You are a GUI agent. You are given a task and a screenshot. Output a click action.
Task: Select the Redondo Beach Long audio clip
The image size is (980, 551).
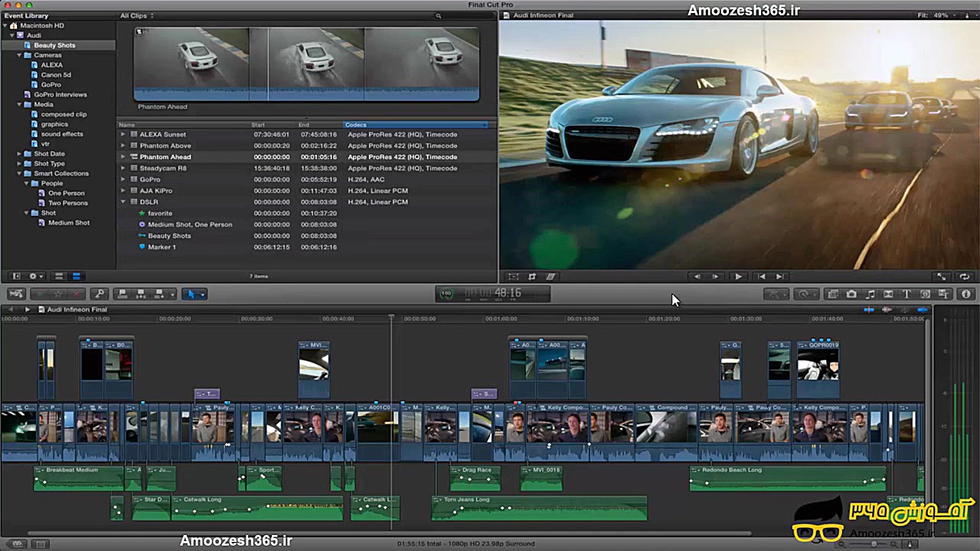tap(788, 478)
